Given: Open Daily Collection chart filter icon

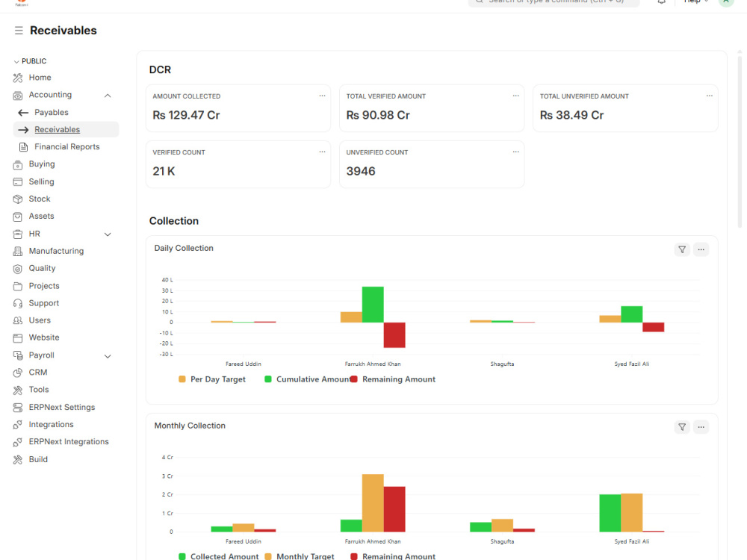Looking at the screenshot, I should pos(682,249).
